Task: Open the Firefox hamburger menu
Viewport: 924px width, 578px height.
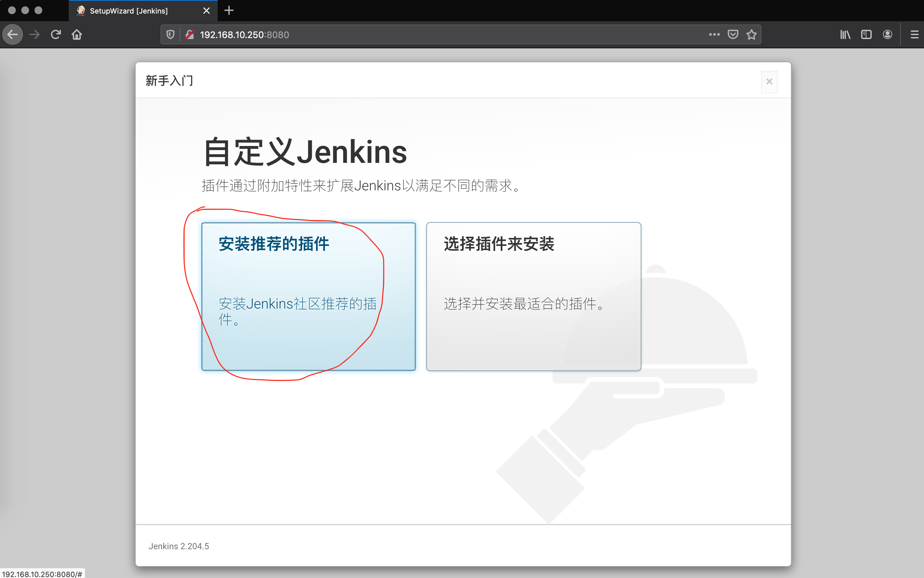Action: tap(914, 35)
